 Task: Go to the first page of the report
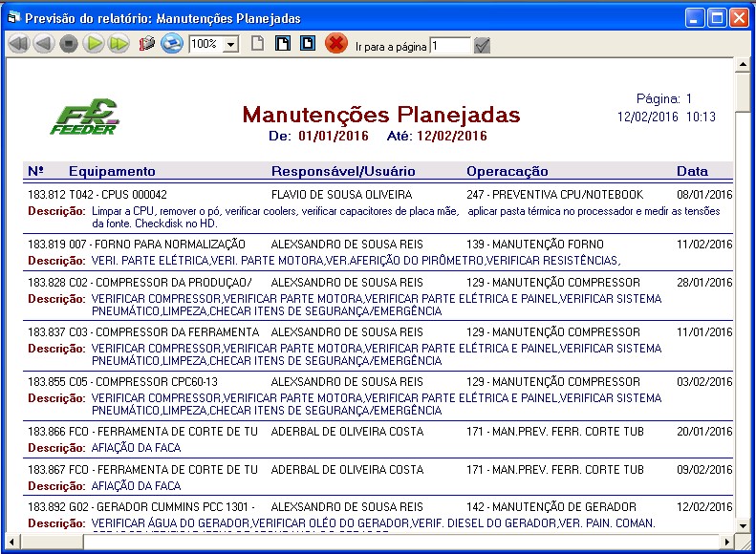click(19, 44)
